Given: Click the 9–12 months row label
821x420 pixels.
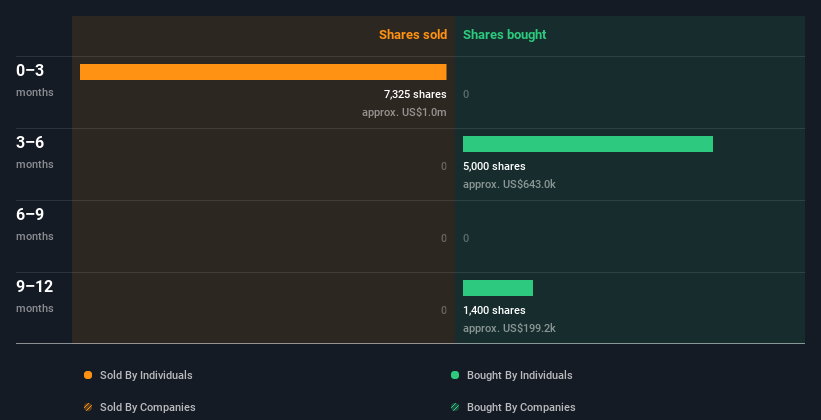Looking at the screenshot, I should [x=35, y=296].
